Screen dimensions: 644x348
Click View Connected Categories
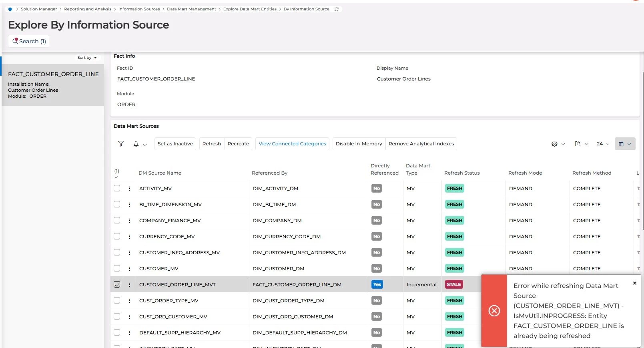(292, 144)
